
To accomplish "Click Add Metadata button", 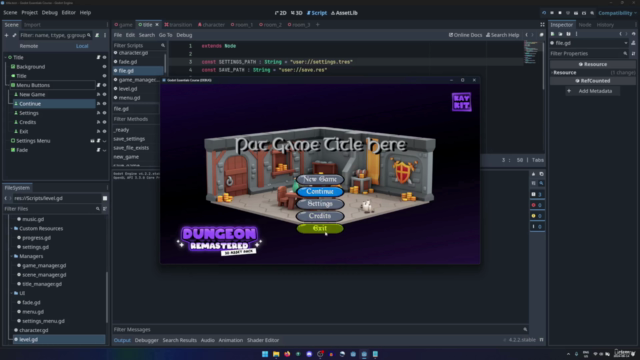I will pyautogui.click(x=592, y=91).
